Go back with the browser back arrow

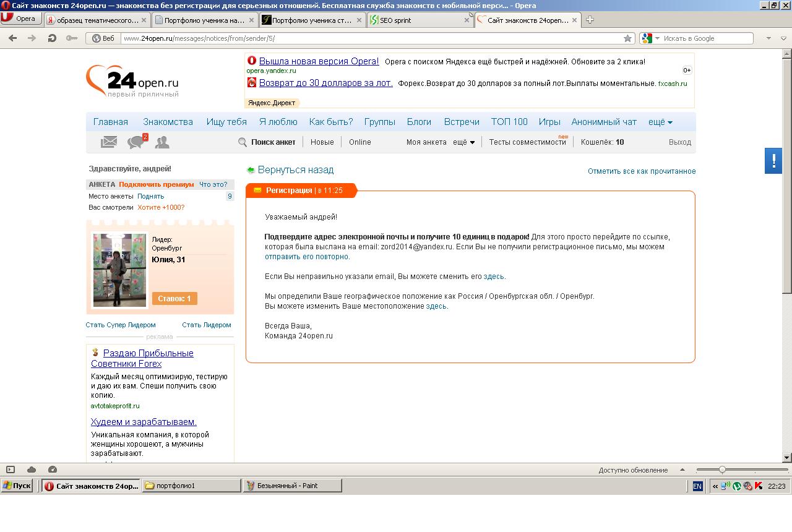[12, 38]
